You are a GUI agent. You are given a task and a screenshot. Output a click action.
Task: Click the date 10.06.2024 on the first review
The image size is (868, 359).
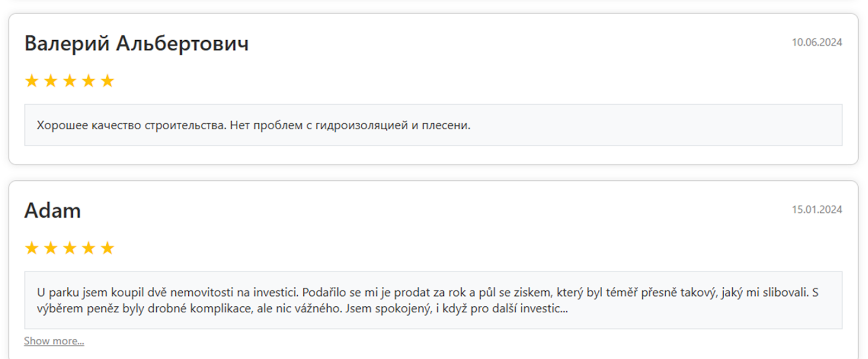817,41
